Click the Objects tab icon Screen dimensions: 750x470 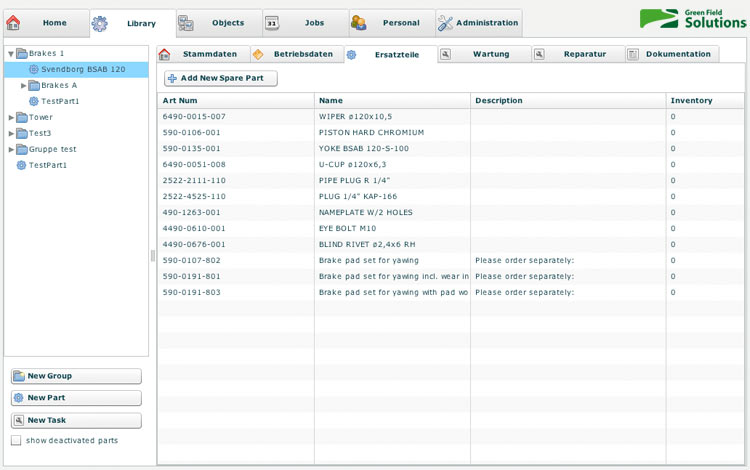(x=186, y=22)
